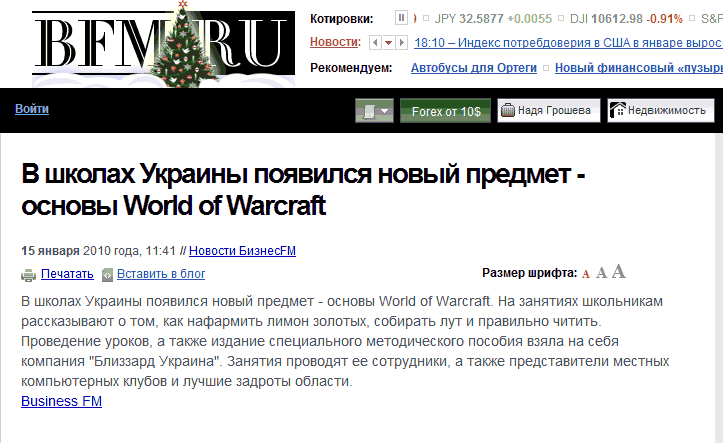Click the 'Котировки:' label
This screenshot has width=723, height=443.
[x=342, y=19]
